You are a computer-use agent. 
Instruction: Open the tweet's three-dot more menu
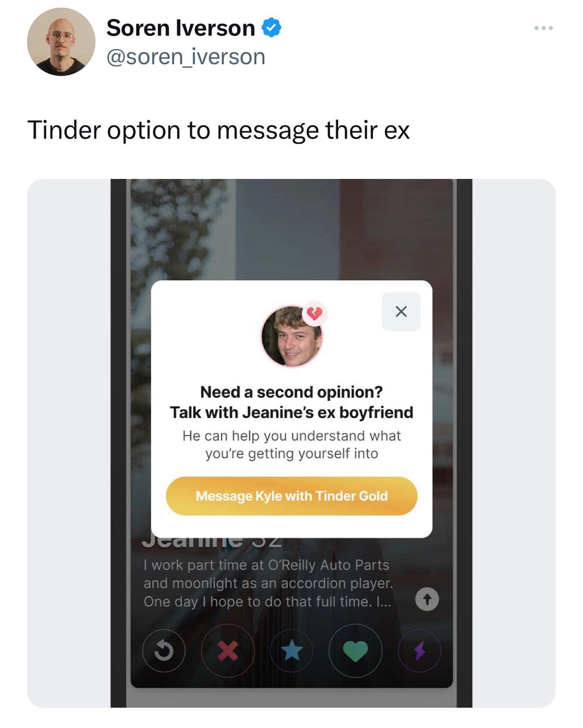(x=543, y=28)
